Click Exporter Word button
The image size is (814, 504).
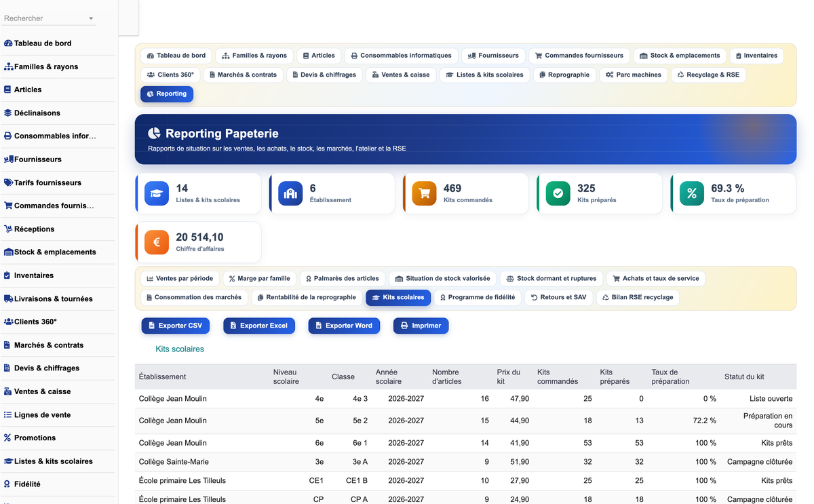point(344,326)
